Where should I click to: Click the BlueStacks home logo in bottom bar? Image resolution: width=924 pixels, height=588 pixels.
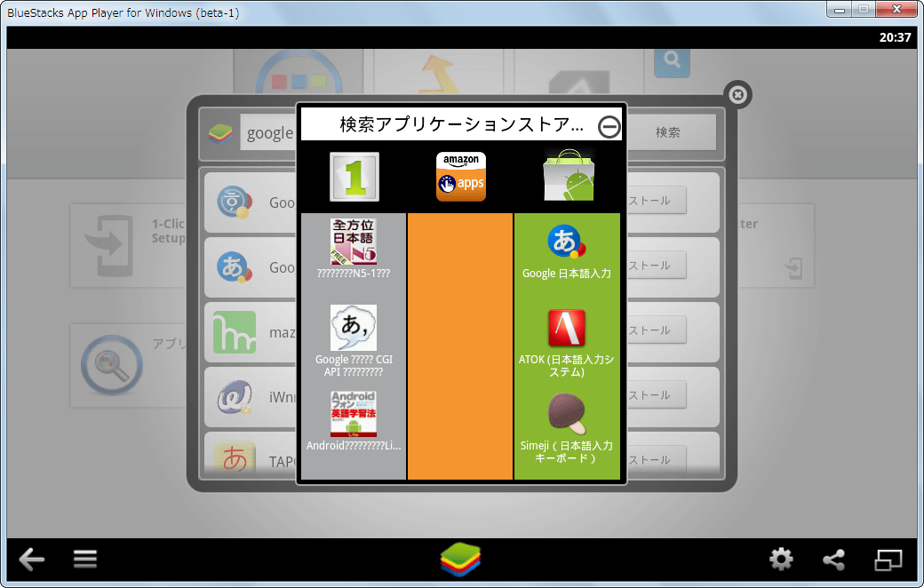pyautogui.click(x=461, y=559)
